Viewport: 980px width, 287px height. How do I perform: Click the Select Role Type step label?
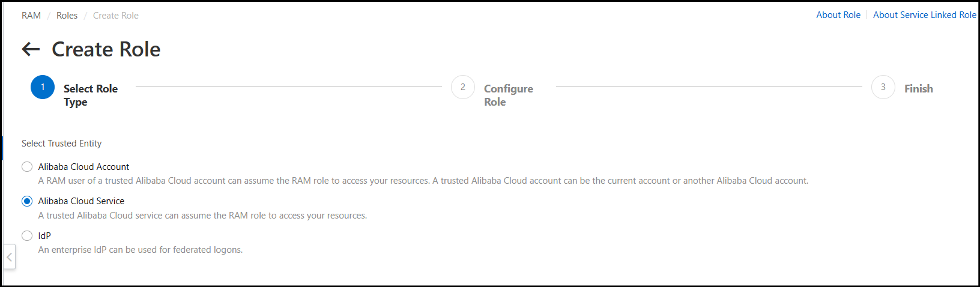pyautogui.click(x=90, y=95)
